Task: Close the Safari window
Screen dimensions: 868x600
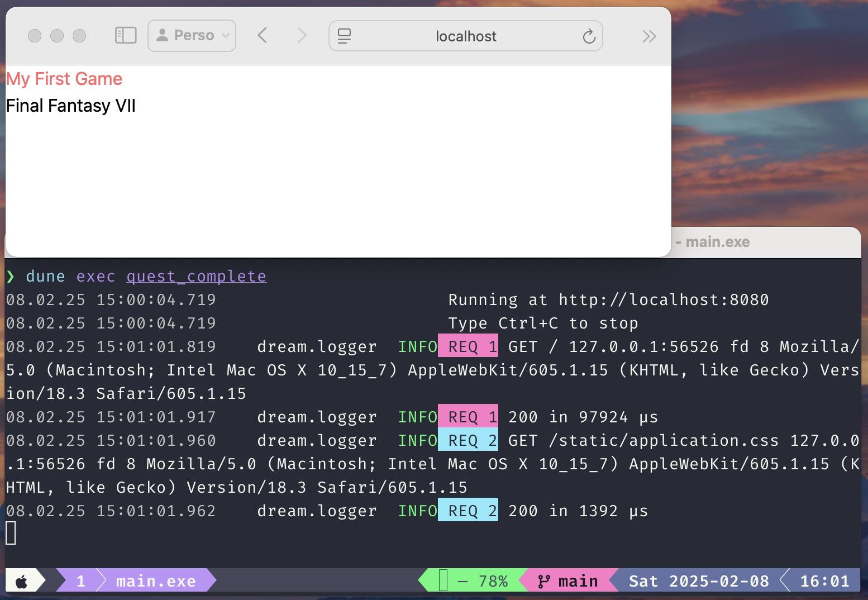Action: pos(35,36)
